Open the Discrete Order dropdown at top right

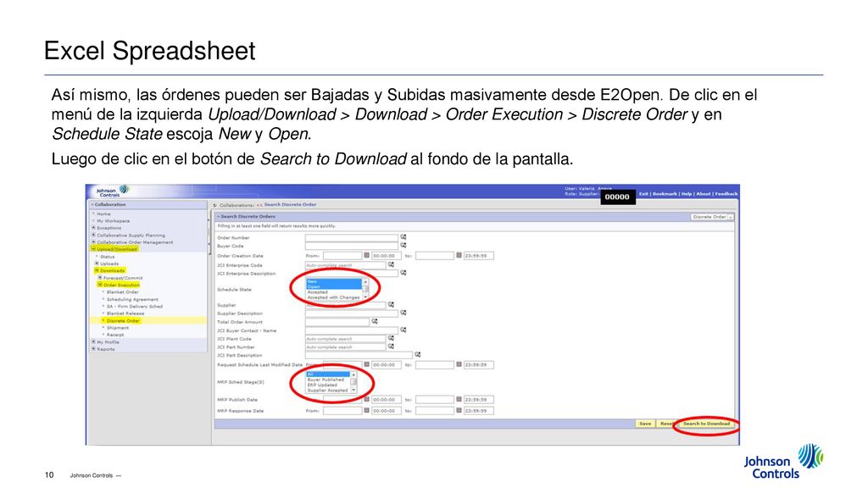pos(712,217)
